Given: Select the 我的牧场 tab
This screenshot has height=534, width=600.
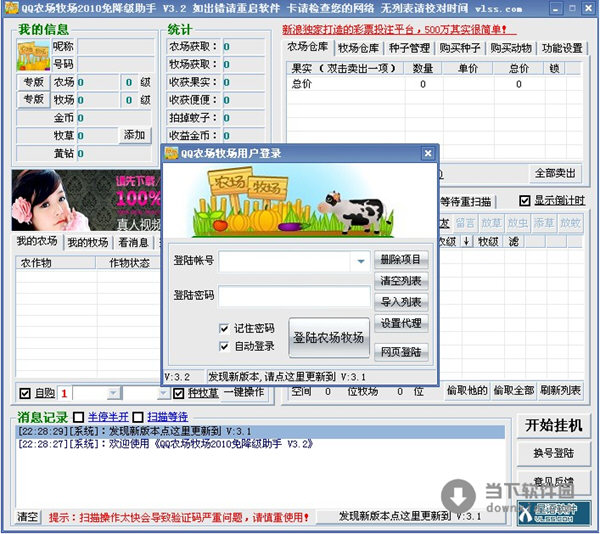Looking at the screenshot, I should click(x=88, y=243).
